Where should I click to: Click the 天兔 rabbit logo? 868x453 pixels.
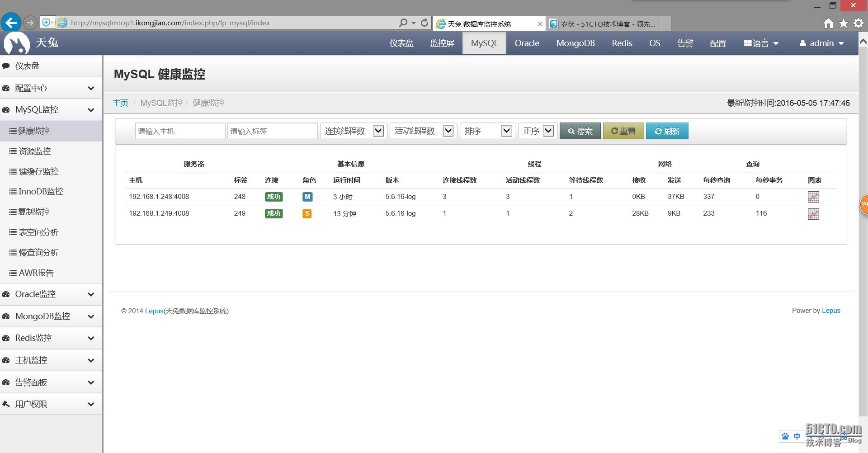[17, 43]
